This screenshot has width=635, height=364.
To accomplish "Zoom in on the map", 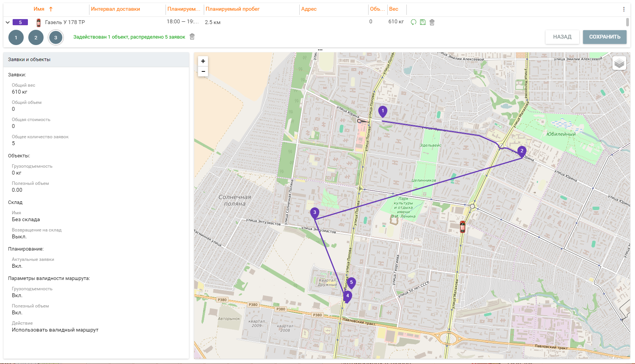I will click(203, 61).
